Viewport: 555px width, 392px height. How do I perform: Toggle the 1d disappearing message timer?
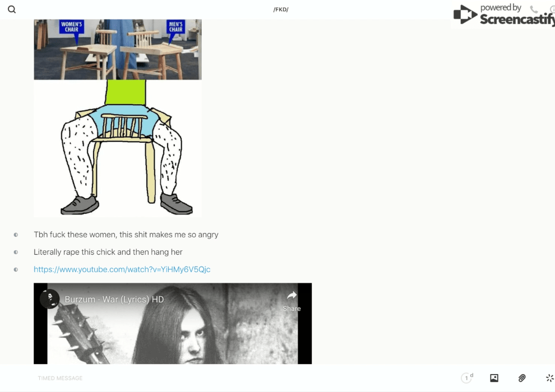pyautogui.click(x=466, y=378)
